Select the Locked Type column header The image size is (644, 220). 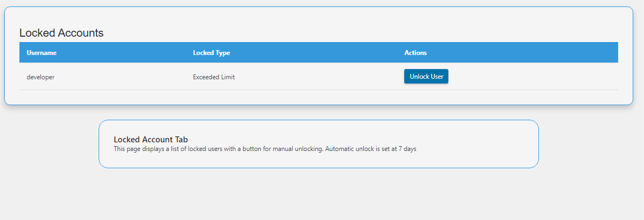(x=211, y=53)
